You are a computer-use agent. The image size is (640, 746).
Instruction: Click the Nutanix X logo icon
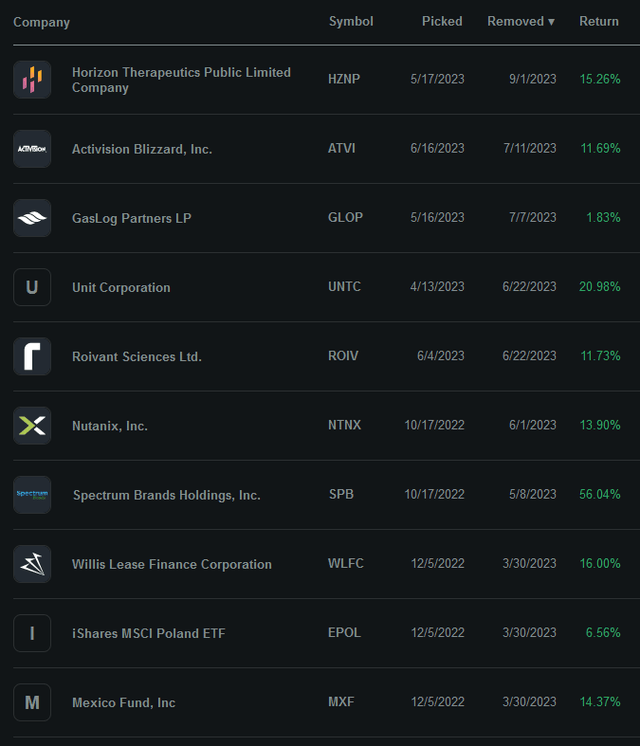(32, 426)
